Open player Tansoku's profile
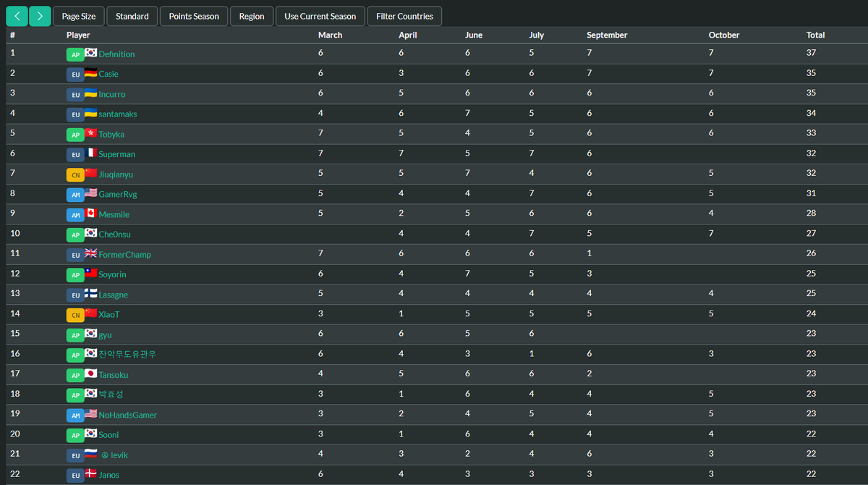Image resolution: width=868 pixels, height=485 pixels. 114,375
